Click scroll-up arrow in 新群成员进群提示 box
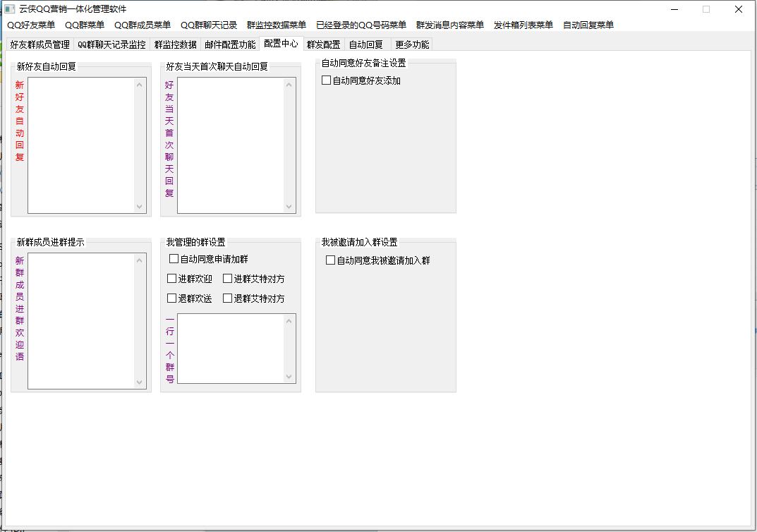This screenshot has height=532, width=757. point(140,260)
